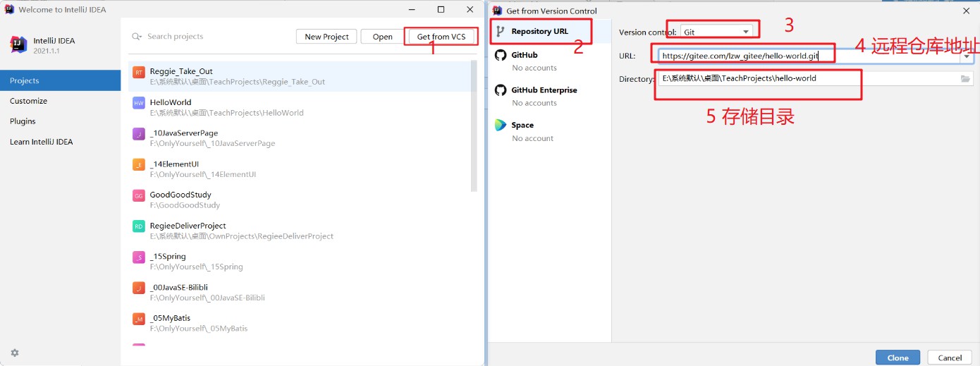Click the project list scrollbar

click(x=474, y=126)
